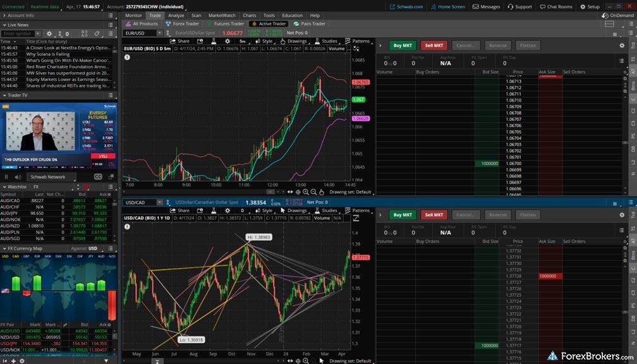This screenshot has height=364, width=637.
Task: Open the watchlist red color link selector
Action: click(x=86, y=186)
